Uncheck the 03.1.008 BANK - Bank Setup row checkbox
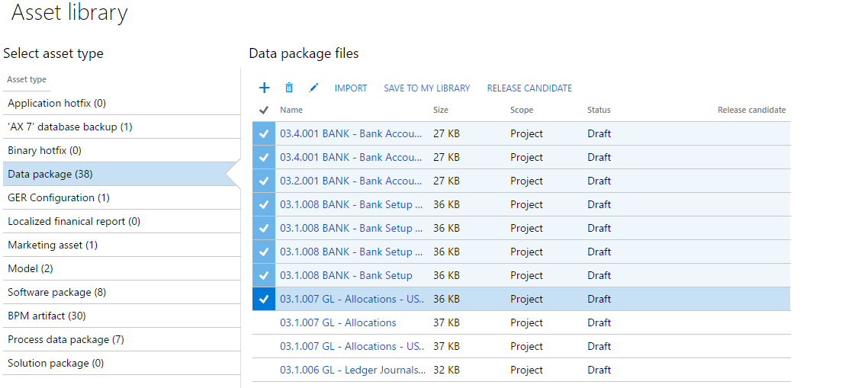Screen dimensions: 868x388 click(x=264, y=276)
